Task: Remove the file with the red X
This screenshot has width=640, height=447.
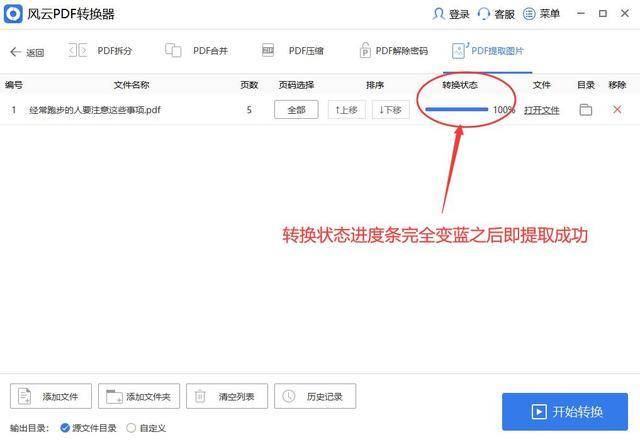Action: pos(617,109)
